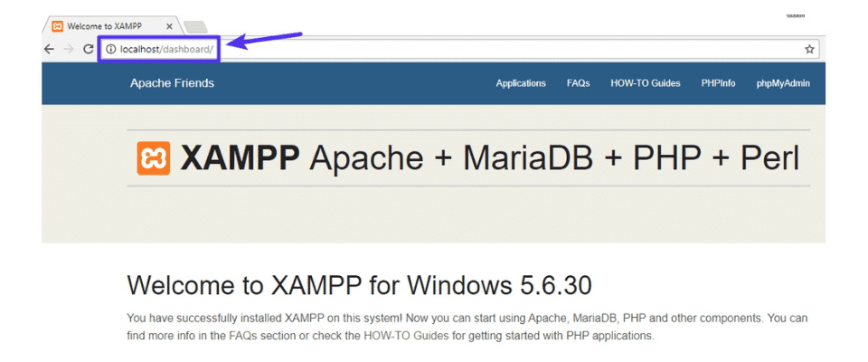Click the Chrome profile name at top right
Screen dimensions: 868x362
tap(795, 15)
